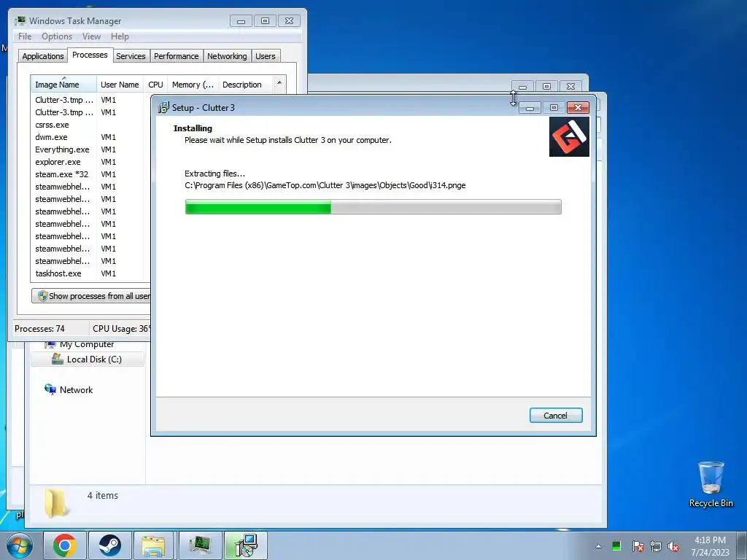
Task: Show hidden tray icons arrow
Action: pos(598,546)
